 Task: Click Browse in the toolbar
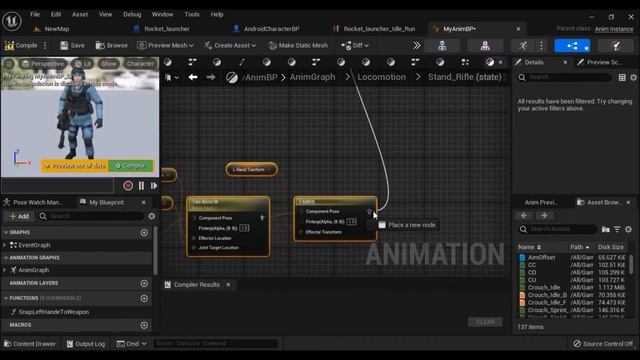111,45
